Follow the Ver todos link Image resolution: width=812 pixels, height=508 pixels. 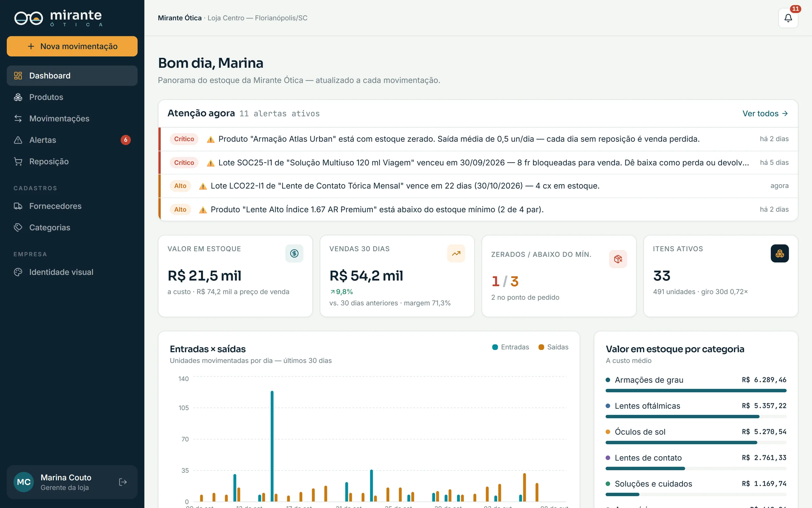pos(765,113)
